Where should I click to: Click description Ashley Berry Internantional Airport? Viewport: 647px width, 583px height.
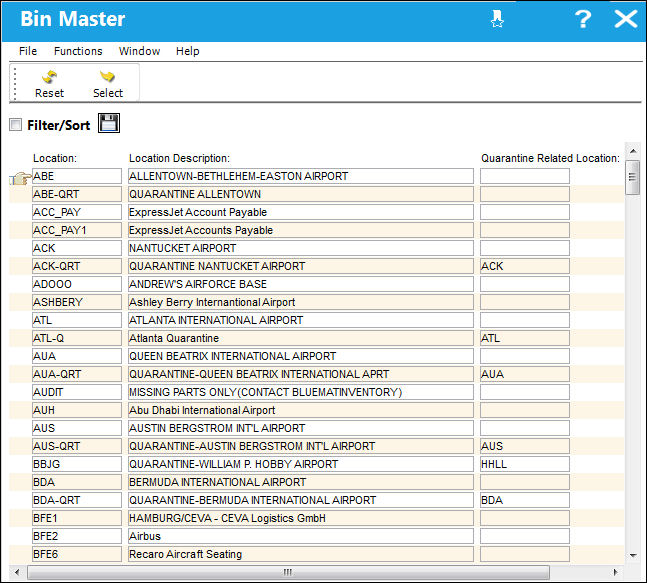[301, 302]
